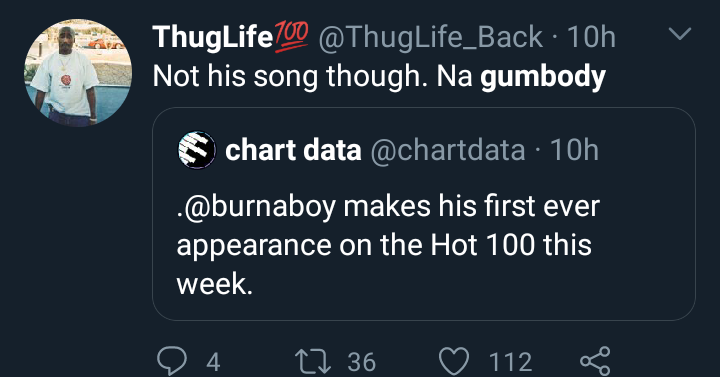Click the quoted tweet's 10h timestamp

click(574, 150)
